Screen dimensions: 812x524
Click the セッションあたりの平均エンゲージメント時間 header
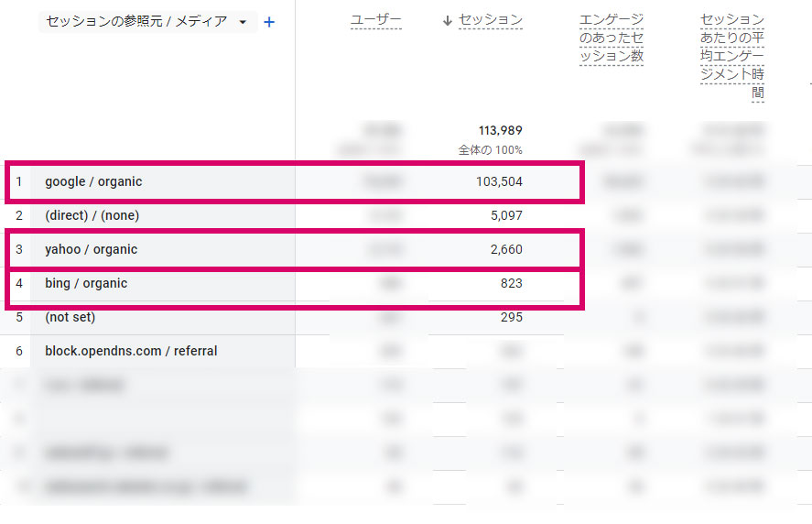[x=732, y=57]
